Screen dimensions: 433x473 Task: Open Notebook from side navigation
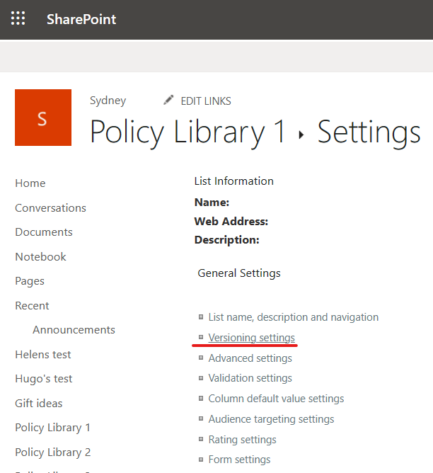pyautogui.click(x=41, y=257)
